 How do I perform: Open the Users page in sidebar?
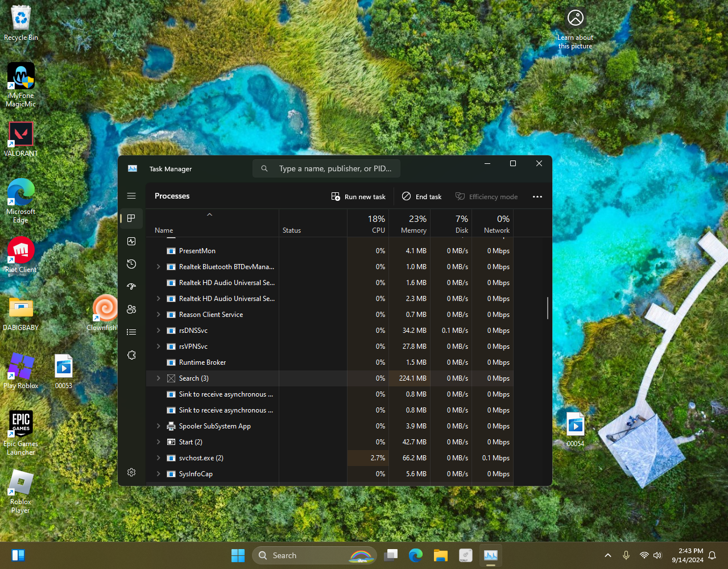tap(131, 310)
